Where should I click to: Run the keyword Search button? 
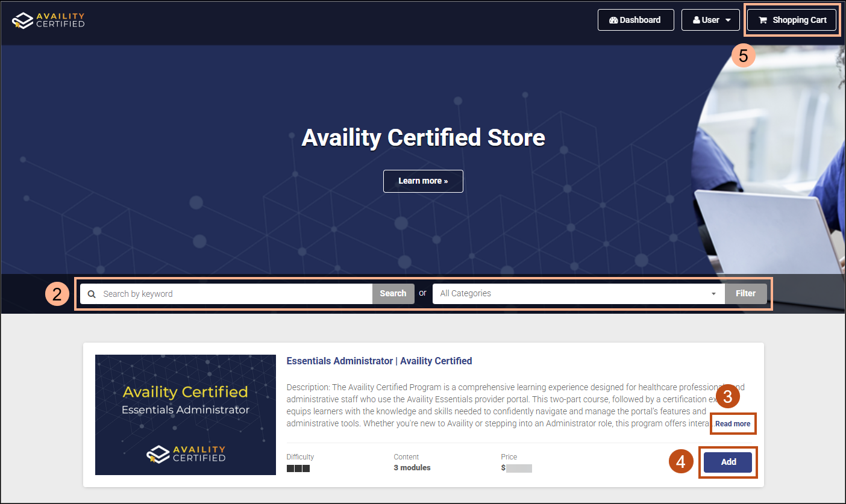pyautogui.click(x=393, y=294)
